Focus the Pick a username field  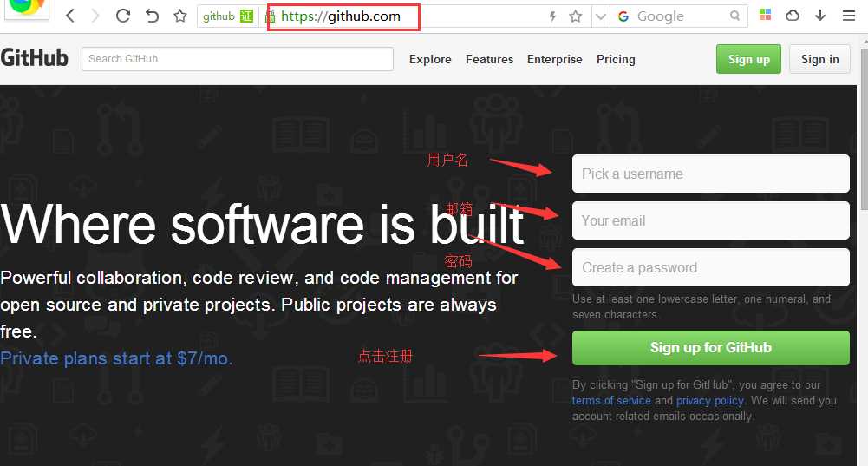click(x=711, y=174)
